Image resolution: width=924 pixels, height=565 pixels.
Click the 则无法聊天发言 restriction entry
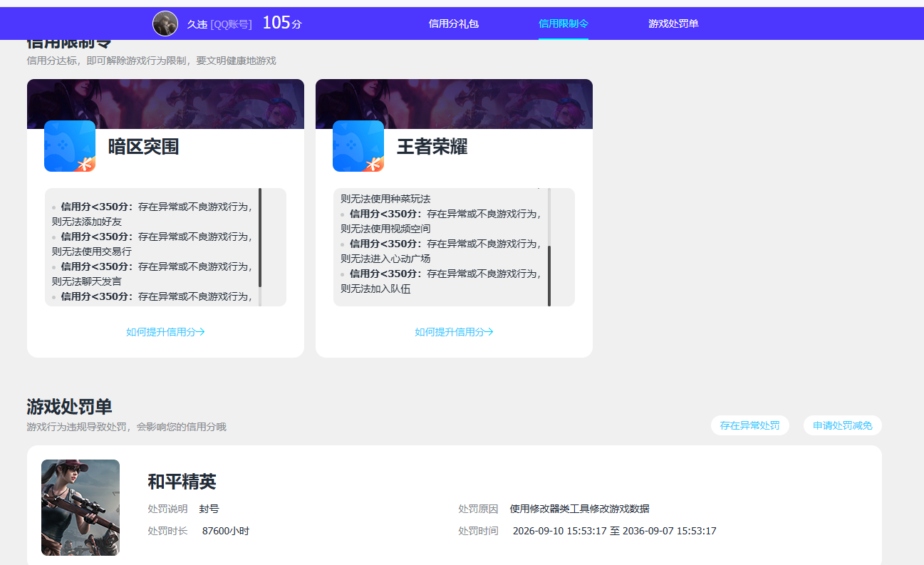pos(87,281)
